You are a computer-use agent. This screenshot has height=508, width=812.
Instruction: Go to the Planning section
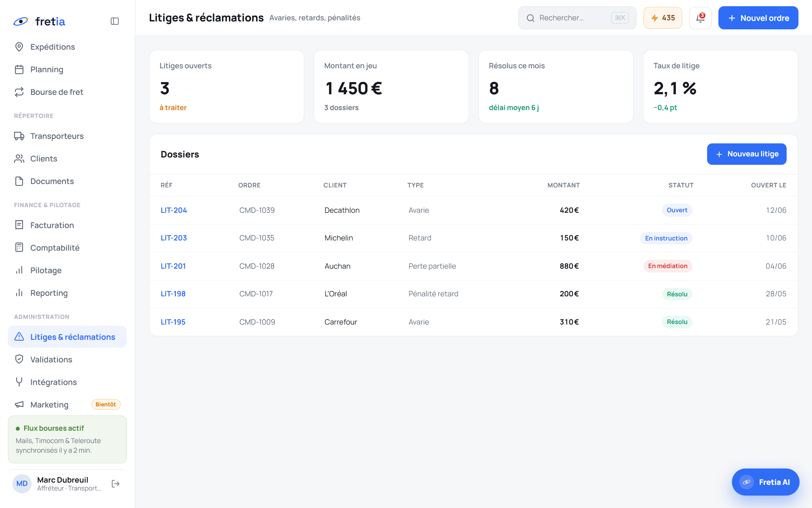(67, 69)
